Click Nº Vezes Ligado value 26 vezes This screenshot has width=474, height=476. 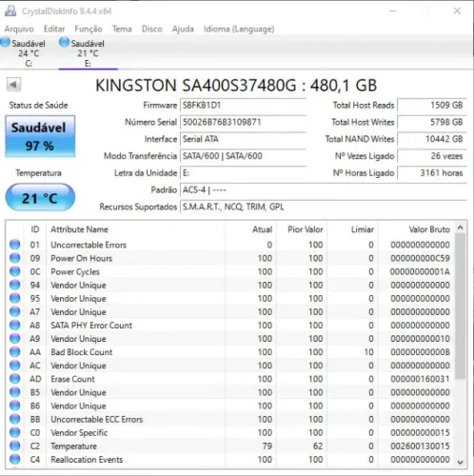(x=432, y=156)
